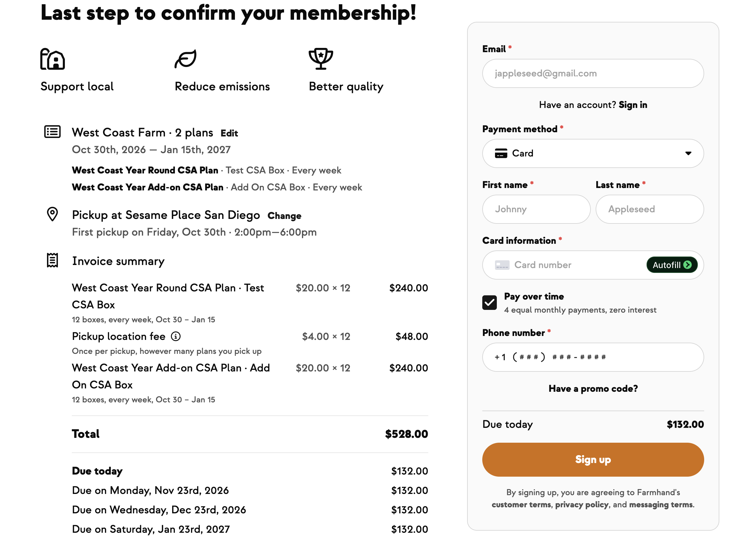
Task: Click the receipt icon beside Invoice summary
Action: 52,260
